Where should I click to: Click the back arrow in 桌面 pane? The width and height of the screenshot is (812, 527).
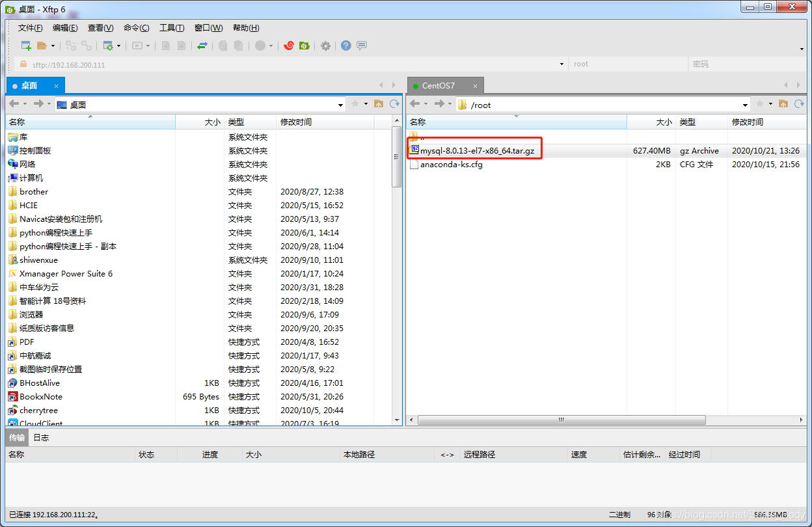(x=14, y=104)
